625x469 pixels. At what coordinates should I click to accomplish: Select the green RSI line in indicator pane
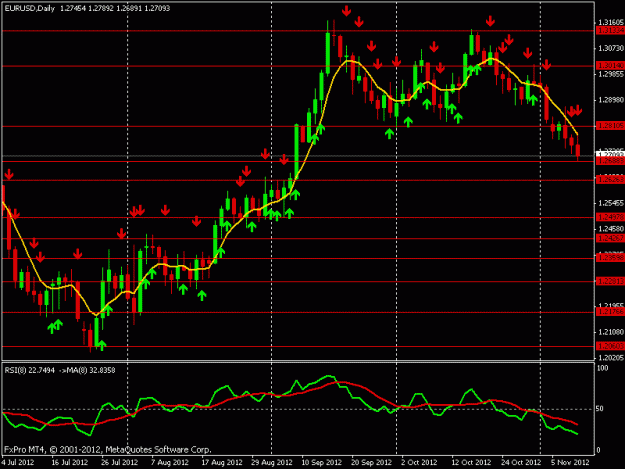(295, 382)
